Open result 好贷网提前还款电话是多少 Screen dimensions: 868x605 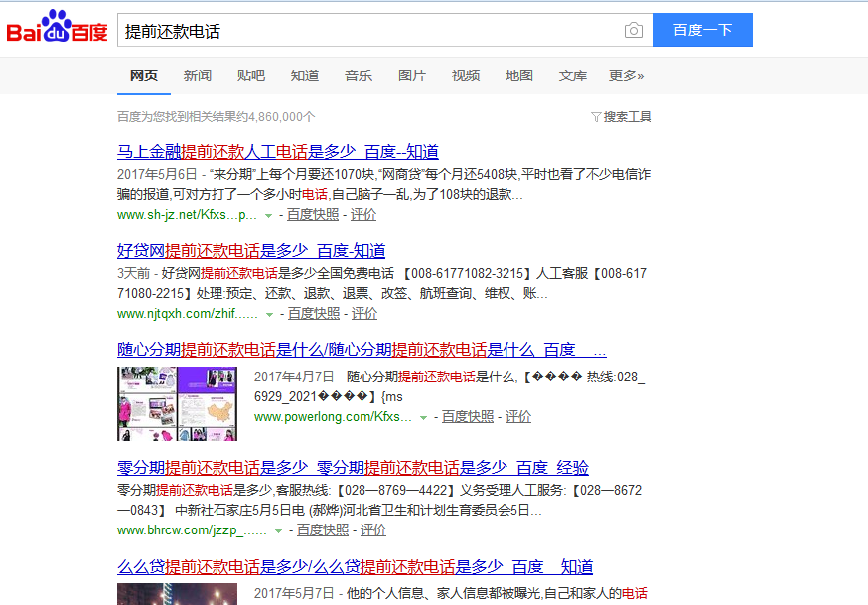(251, 251)
